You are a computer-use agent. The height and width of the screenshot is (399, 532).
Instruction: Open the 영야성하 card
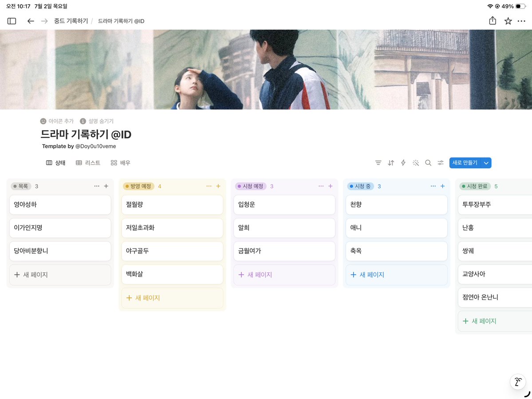point(60,205)
